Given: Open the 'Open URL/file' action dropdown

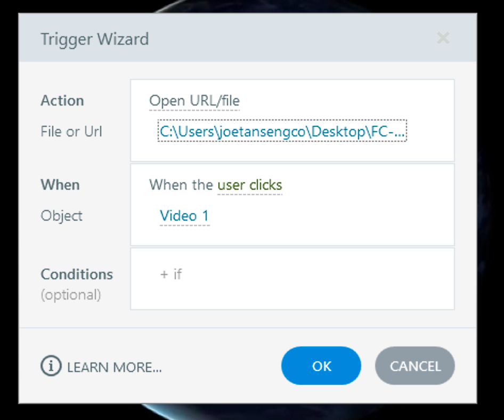Looking at the screenshot, I should pyautogui.click(x=194, y=101).
